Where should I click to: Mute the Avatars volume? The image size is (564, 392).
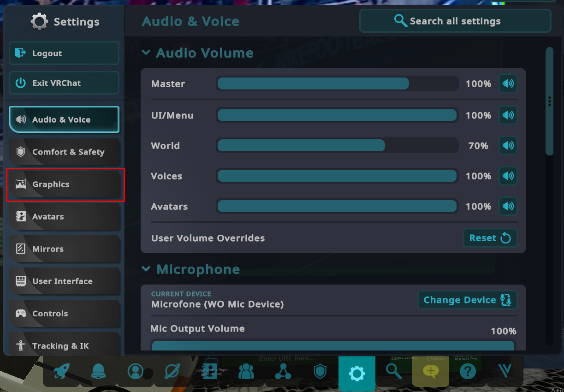pos(508,207)
